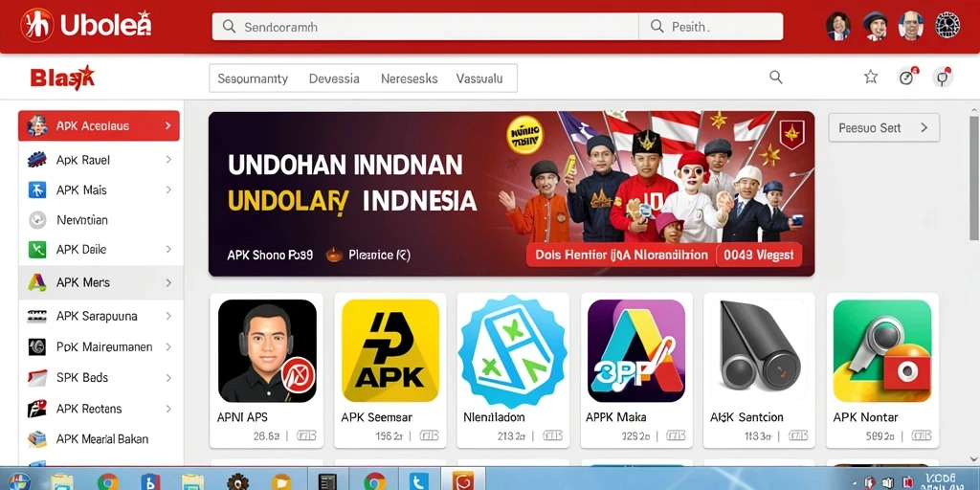Image resolution: width=980 pixels, height=490 pixels.
Task: Click the magnifier icon near the star
Action: click(775, 77)
